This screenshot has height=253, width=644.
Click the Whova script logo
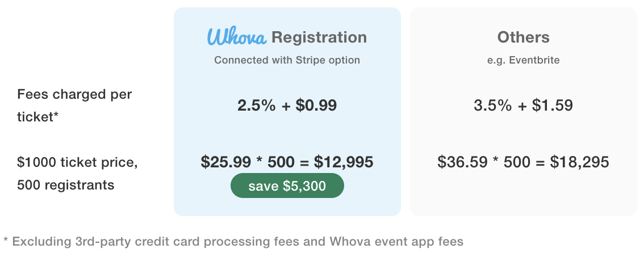[x=237, y=37]
